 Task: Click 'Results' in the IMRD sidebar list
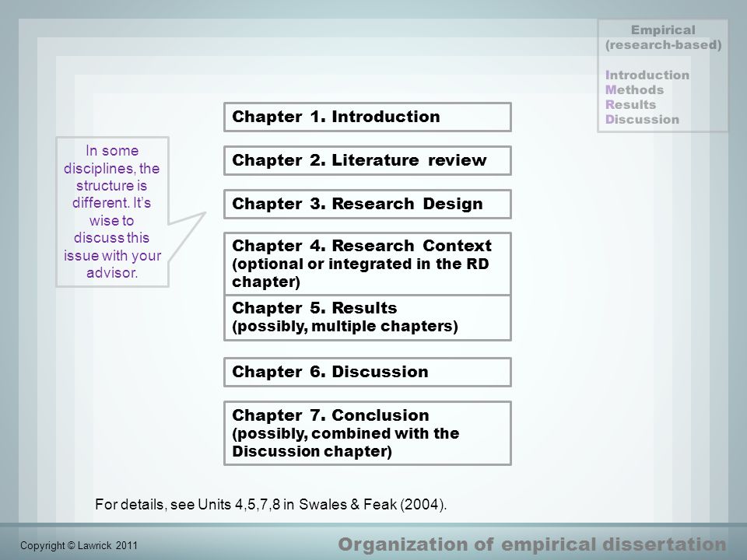click(x=630, y=105)
